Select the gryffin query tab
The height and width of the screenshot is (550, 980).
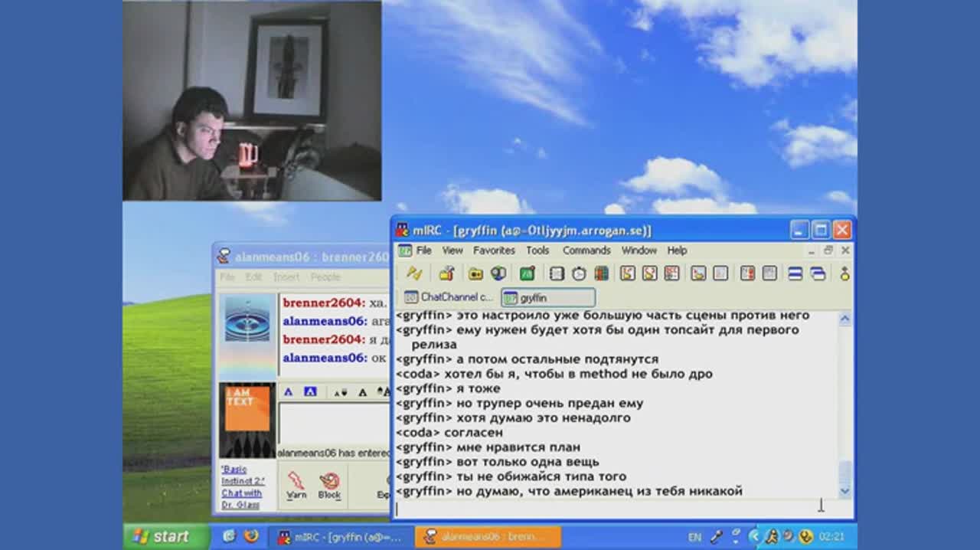click(548, 298)
